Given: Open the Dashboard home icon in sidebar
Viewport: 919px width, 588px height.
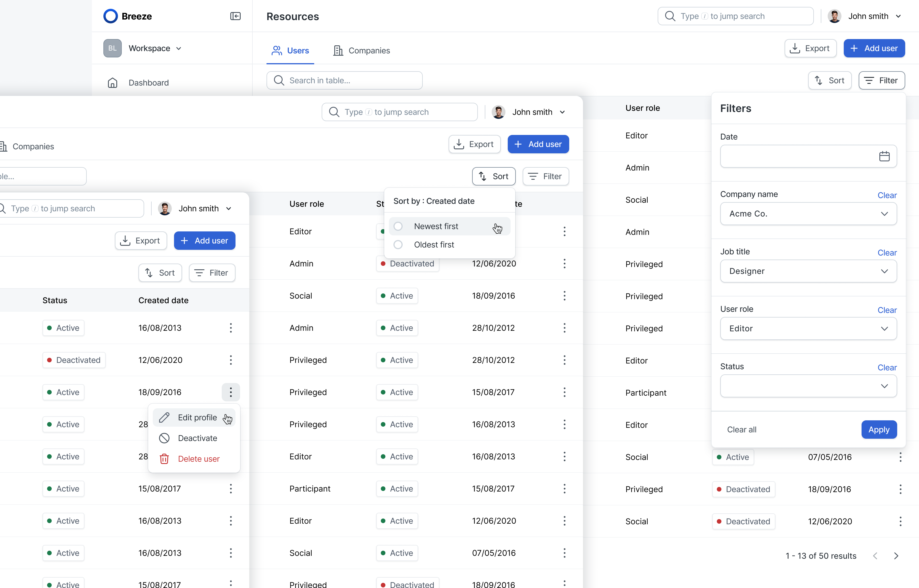Looking at the screenshot, I should [113, 82].
